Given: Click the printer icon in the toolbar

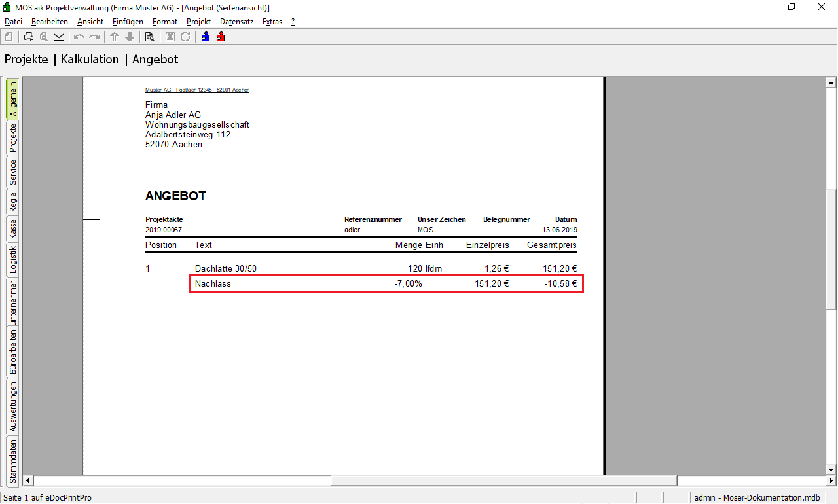Looking at the screenshot, I should (x=29, y=37).
